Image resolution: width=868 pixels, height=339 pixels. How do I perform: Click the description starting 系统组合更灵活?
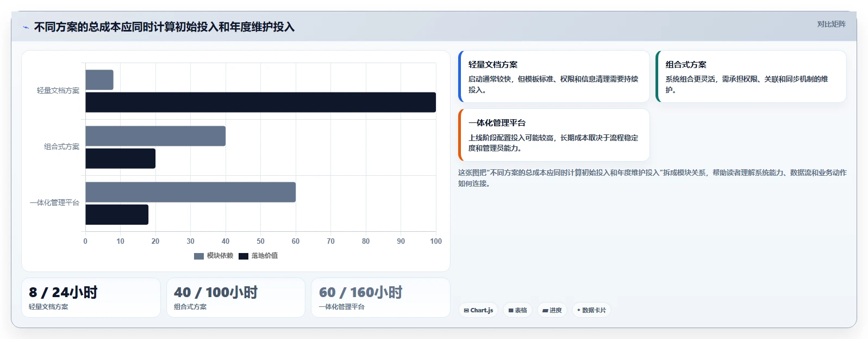click(x=747, y=84)
